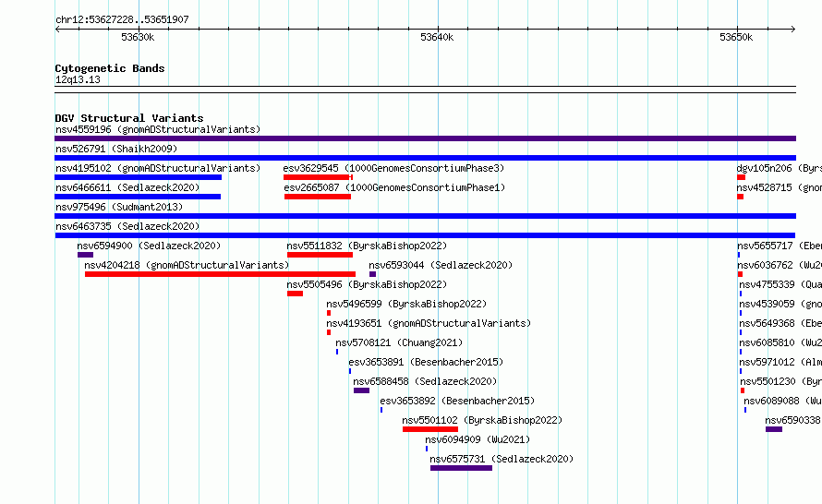Click the nsv5649368 variant label

tap(780, 323)
